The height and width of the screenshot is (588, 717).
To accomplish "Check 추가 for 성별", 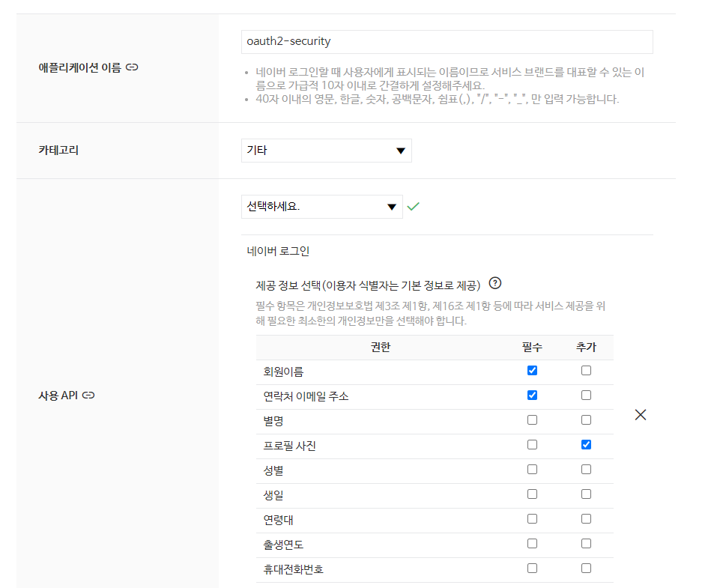I will pos(586,469).
